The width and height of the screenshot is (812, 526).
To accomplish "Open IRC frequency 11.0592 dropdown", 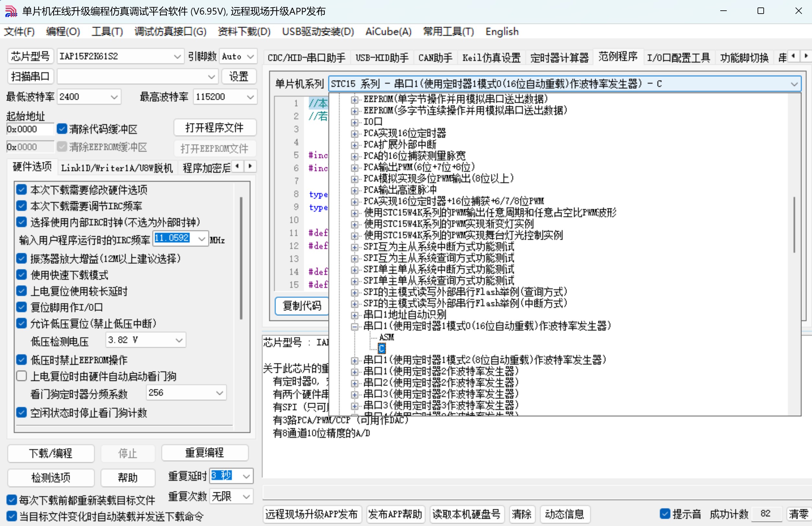I will coord(202,239).
